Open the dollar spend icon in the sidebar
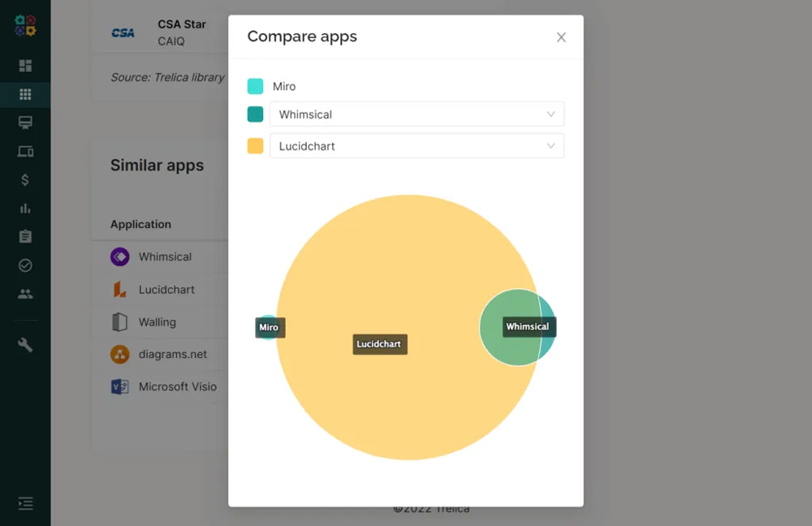The image size is (812, 526). (25, 179)
